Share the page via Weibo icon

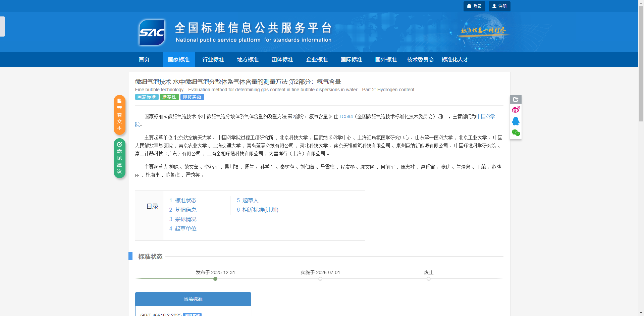pyautogui.click(x=516, y=109)
